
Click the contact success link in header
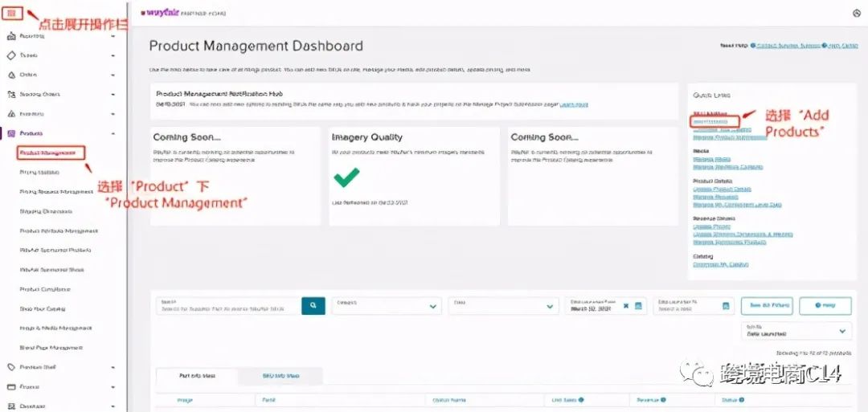point(788,45)
